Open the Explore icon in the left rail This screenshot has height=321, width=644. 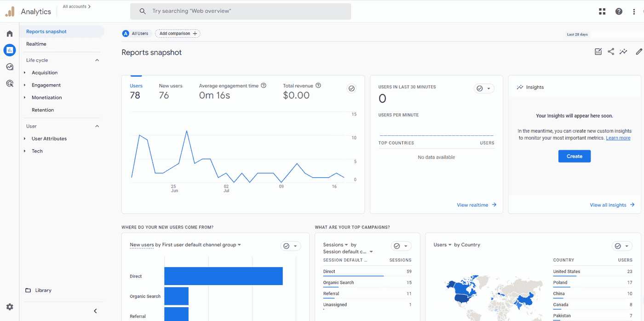10,67
